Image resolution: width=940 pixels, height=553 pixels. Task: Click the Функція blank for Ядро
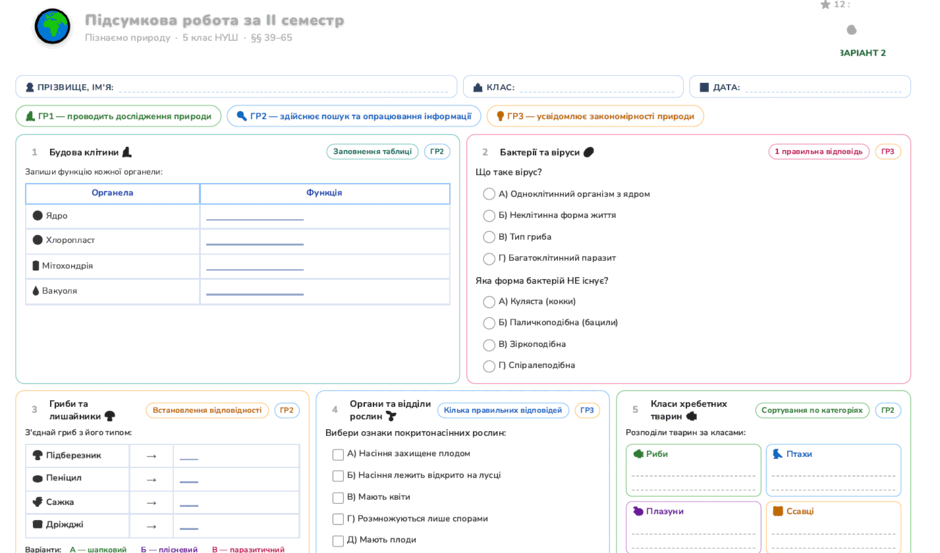tap(255, 219)
